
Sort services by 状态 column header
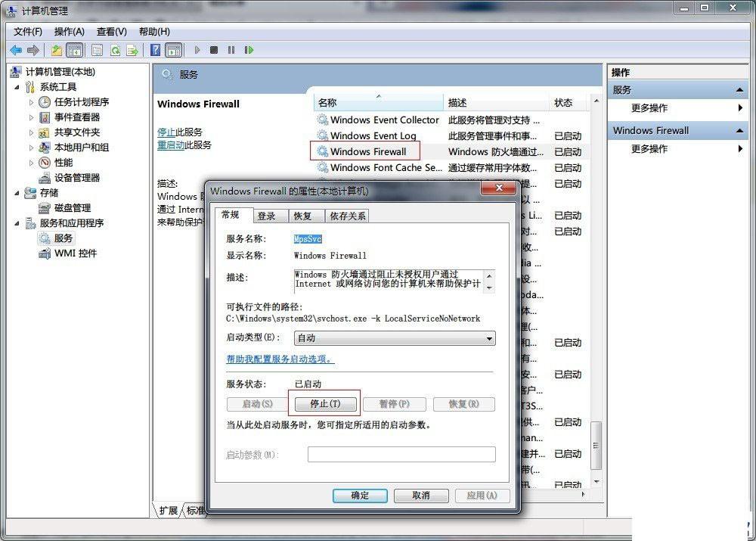569,102
